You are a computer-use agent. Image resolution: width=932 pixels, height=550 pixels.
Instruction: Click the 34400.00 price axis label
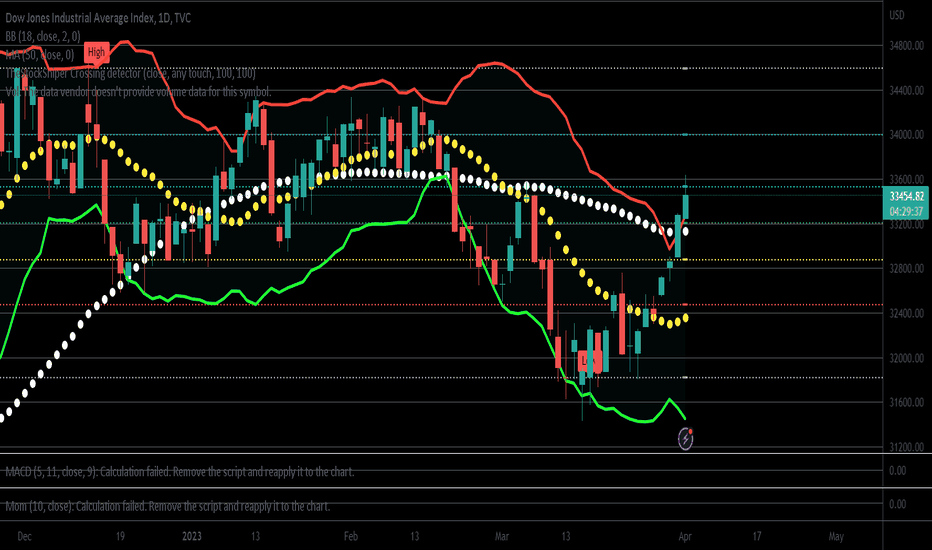click(x=906, y=90)
